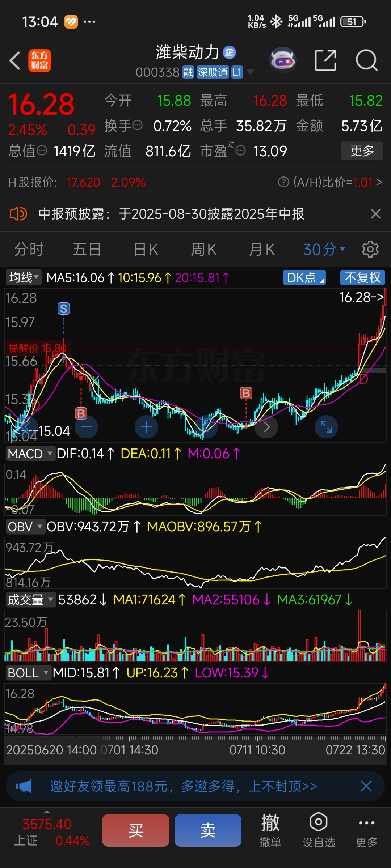Image resolution: width=391 pixels, height=868 pixels.
Task: Open the 均线 indicator dropdown
Action: pyautogui.click(x=24, y=278)
